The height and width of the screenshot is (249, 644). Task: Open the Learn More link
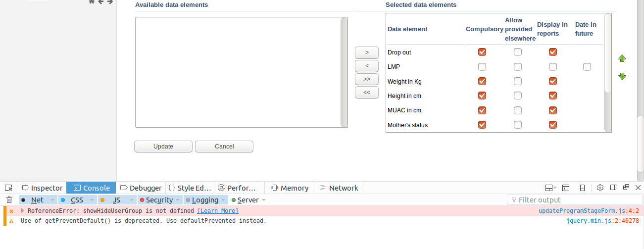point(218,211)
